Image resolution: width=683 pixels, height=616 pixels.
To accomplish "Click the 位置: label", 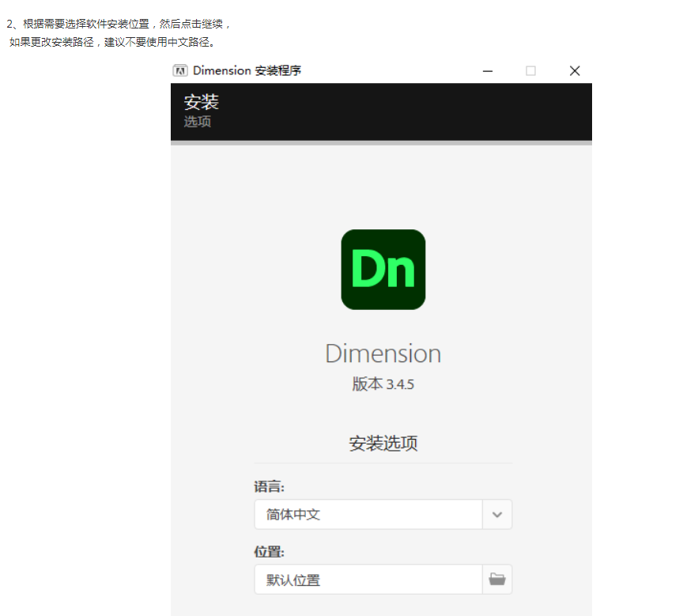I will tap(270, 552).
